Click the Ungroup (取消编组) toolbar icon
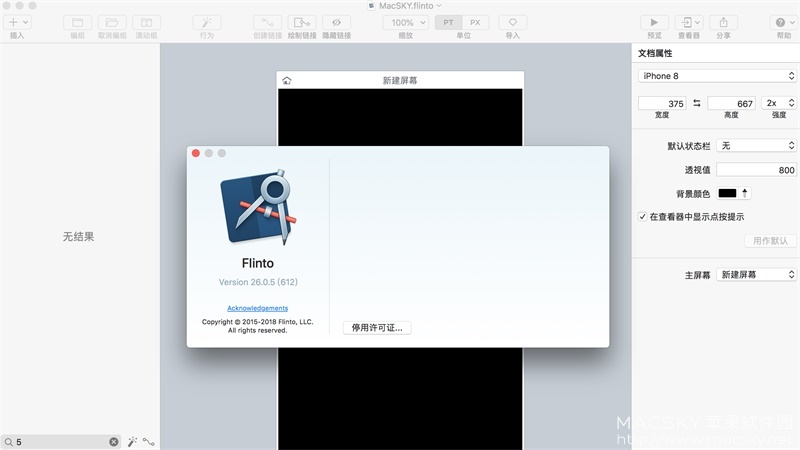Viewport: 800px width, 450px height. pos(112,22)
